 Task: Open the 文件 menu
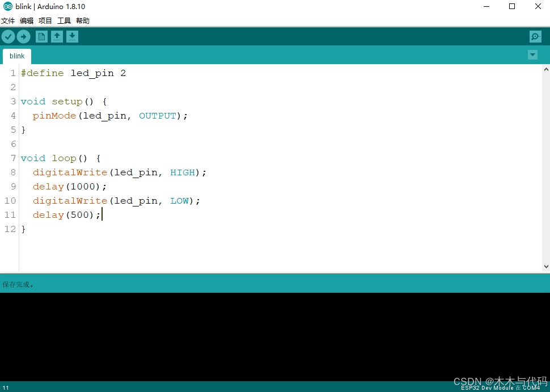[x=8, y=20]
